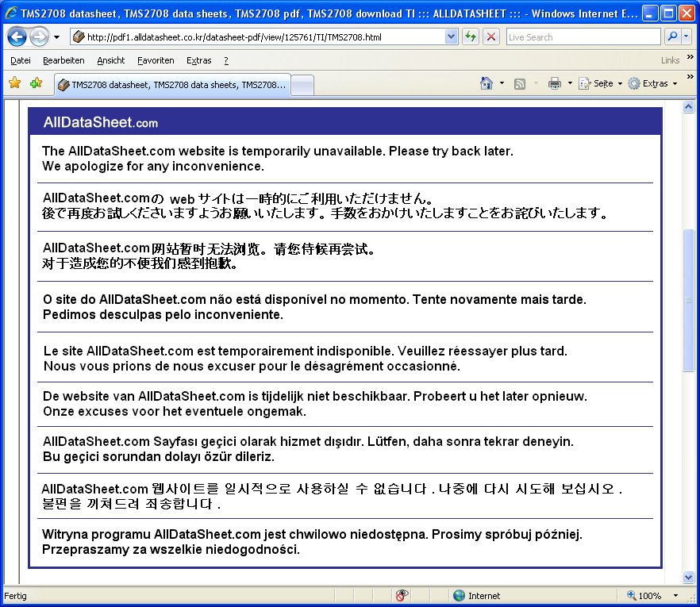Click the Back navigation arrow
The height and width of the screenshot is (607, 700).
click(x=17, y=36)
